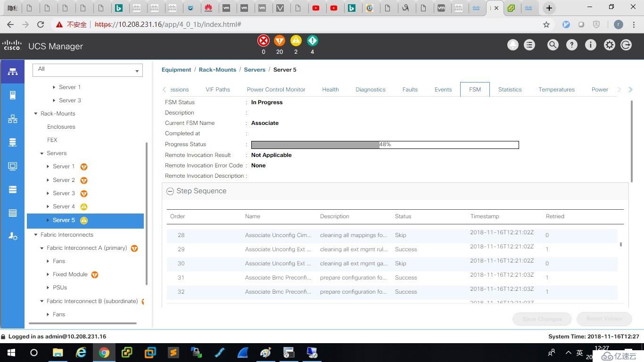
Task: Open Internet Explorer from taskbar
Action: pyautogui.click(x=81, y=353)
